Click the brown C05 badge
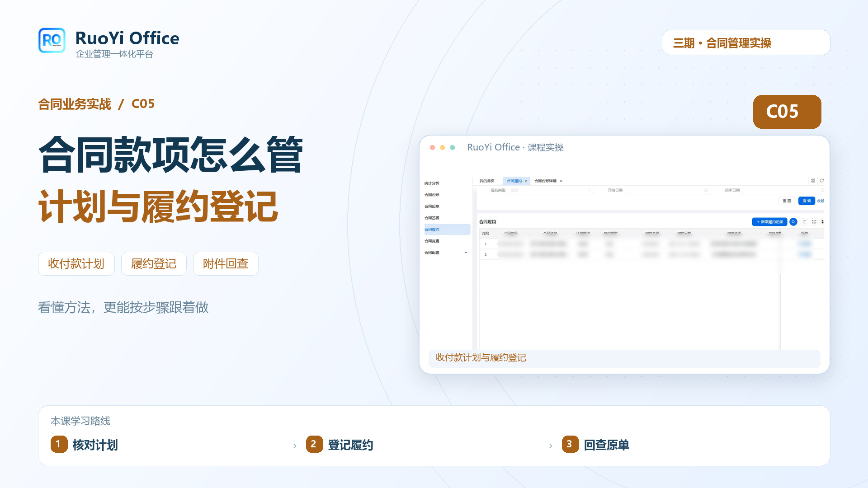Viewport: 868px width, 488px height. [x=787, y=112]
